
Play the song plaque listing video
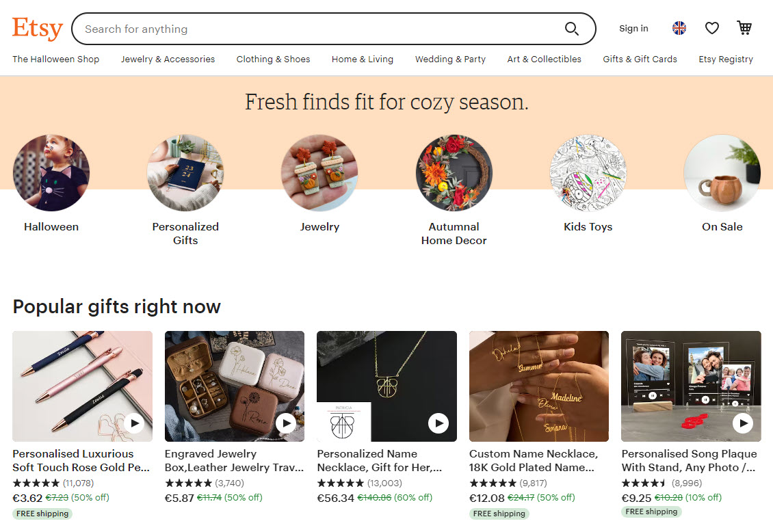(x=742, y=423)
